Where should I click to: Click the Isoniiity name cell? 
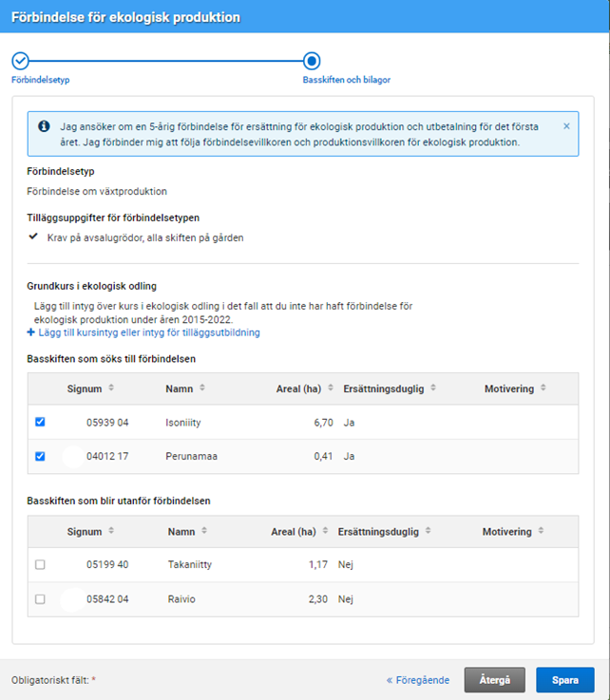pyautogui.click(x=183, y=423)
